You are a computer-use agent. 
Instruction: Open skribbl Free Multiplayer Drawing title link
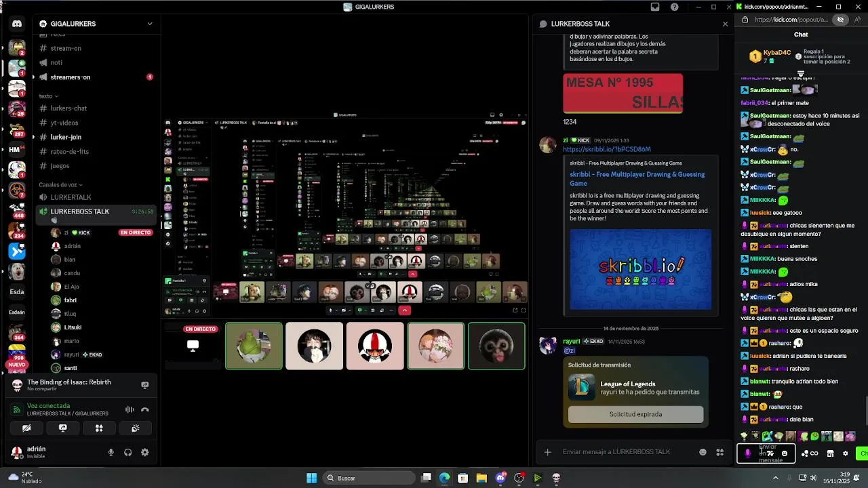coord(637,179)
